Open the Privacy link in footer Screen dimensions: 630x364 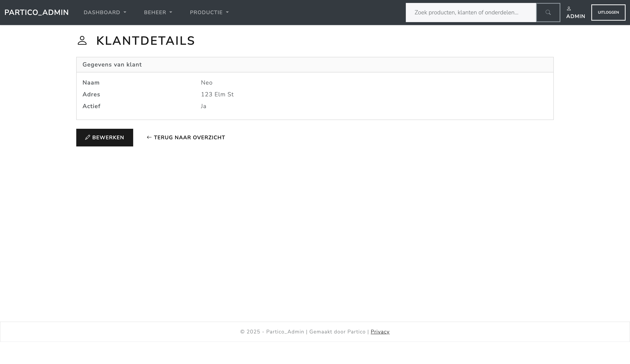[380, 332]
